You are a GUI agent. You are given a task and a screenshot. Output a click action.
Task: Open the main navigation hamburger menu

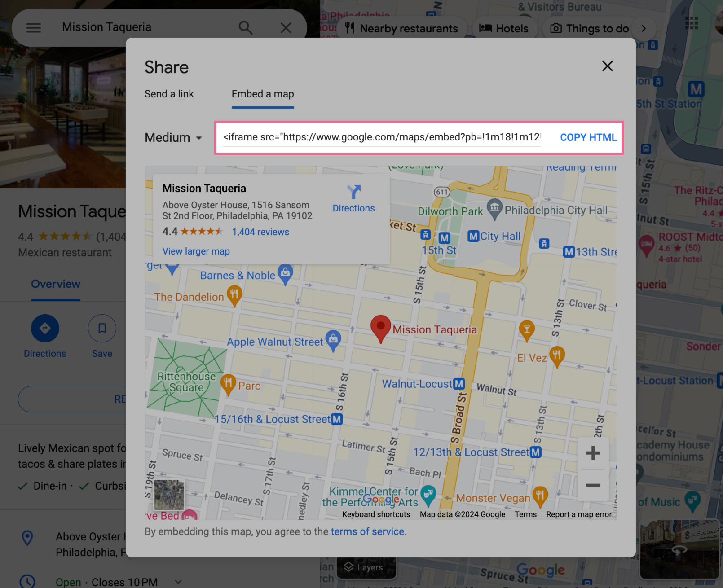pyautogui.click(x=33, y=27)
